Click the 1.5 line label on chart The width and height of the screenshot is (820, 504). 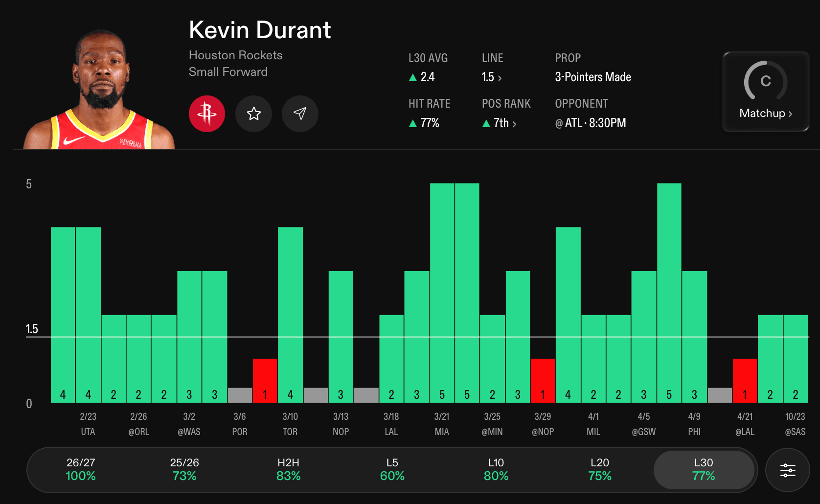(x=32, y=329)
